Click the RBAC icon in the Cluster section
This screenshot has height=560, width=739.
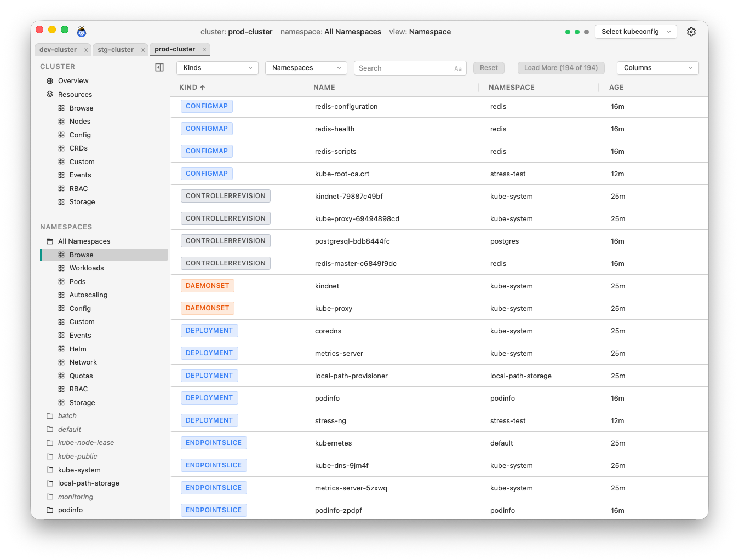coord(61,188)
